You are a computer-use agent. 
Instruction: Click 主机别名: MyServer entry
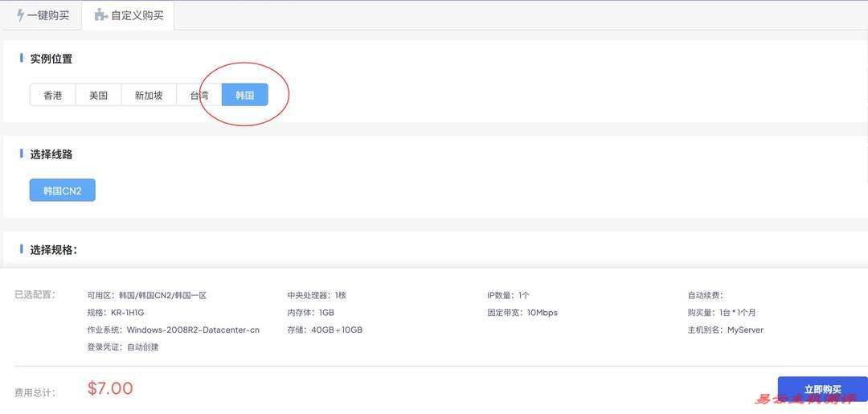tap(725, 330)
